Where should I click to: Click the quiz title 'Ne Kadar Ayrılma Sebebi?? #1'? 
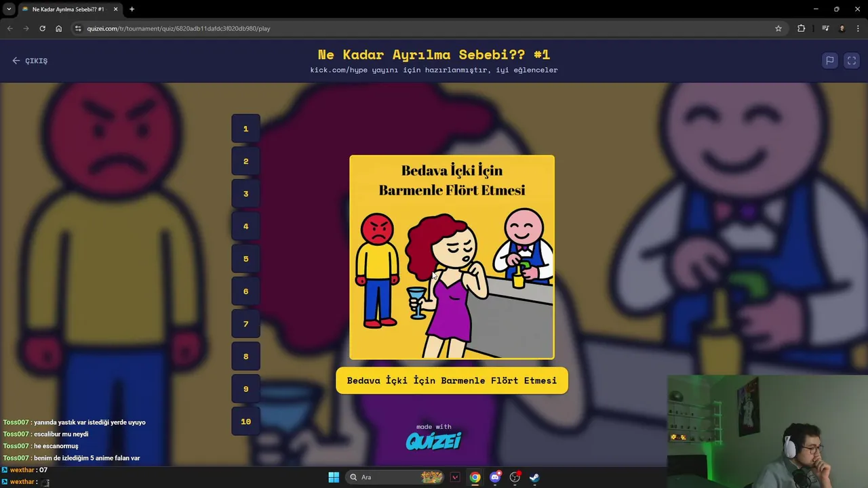[434, 54]
